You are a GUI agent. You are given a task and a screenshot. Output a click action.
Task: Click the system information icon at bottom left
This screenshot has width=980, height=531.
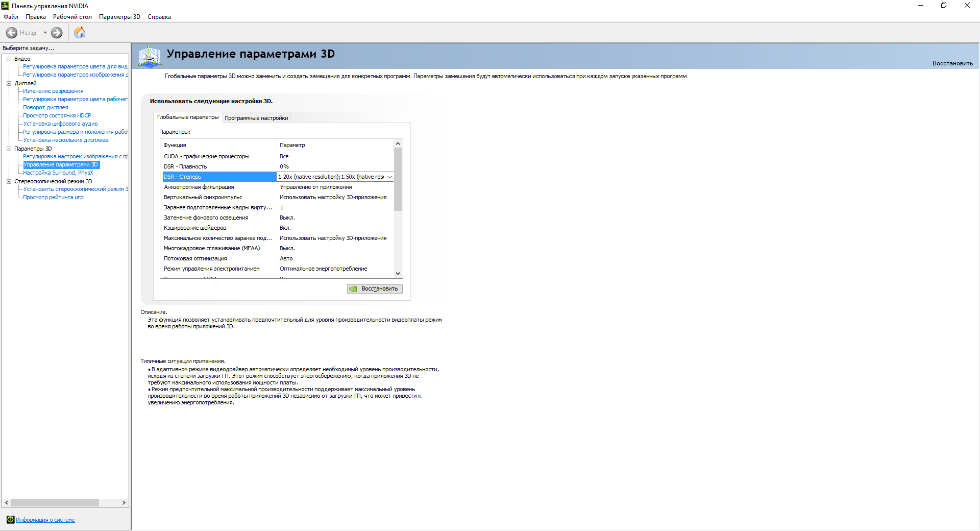[10, 520]
